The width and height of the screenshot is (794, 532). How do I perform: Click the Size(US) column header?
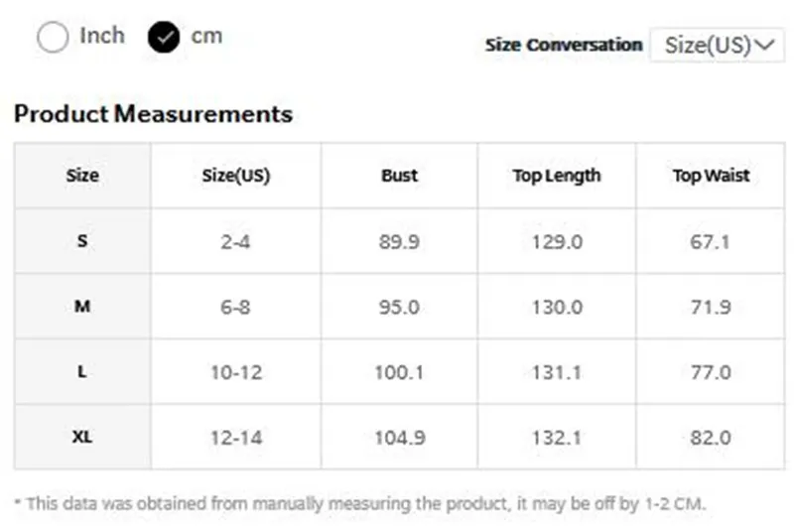pos(236,175)
